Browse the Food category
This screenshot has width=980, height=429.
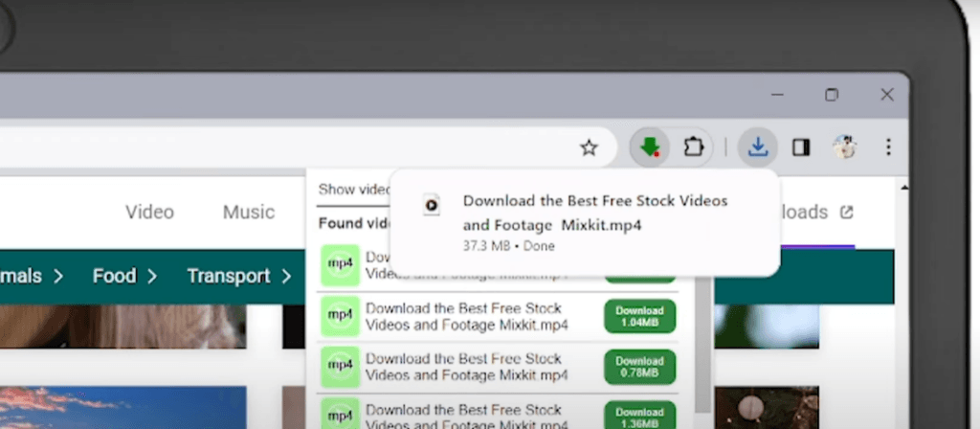click(124, 276)
